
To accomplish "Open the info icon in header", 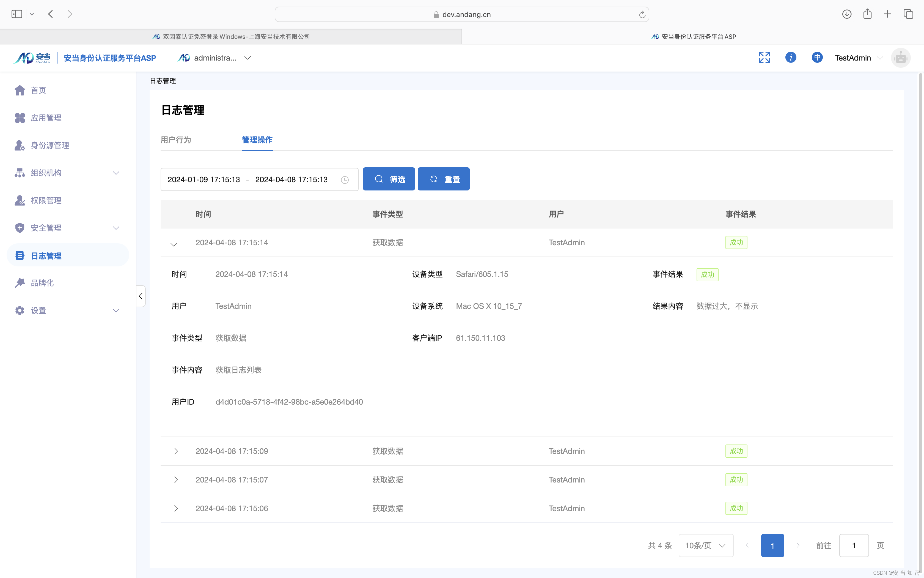I will click(790, 57).
